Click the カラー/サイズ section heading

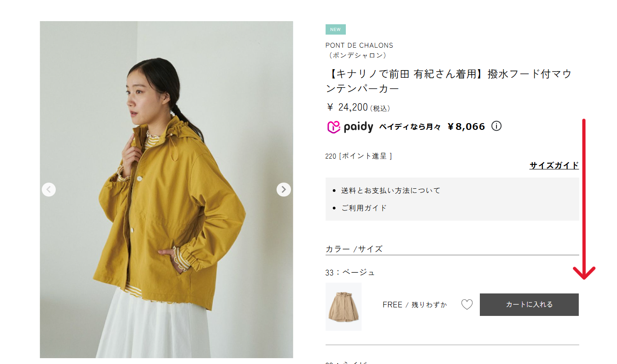354,249
